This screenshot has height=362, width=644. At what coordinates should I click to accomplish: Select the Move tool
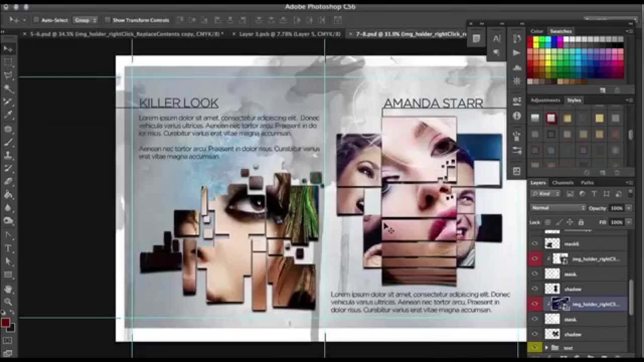pyautogui.click(x=8, y=49)
